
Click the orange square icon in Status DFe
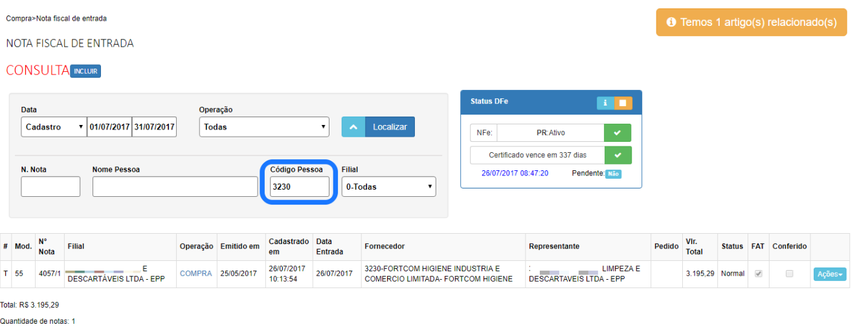pos(623,103)
